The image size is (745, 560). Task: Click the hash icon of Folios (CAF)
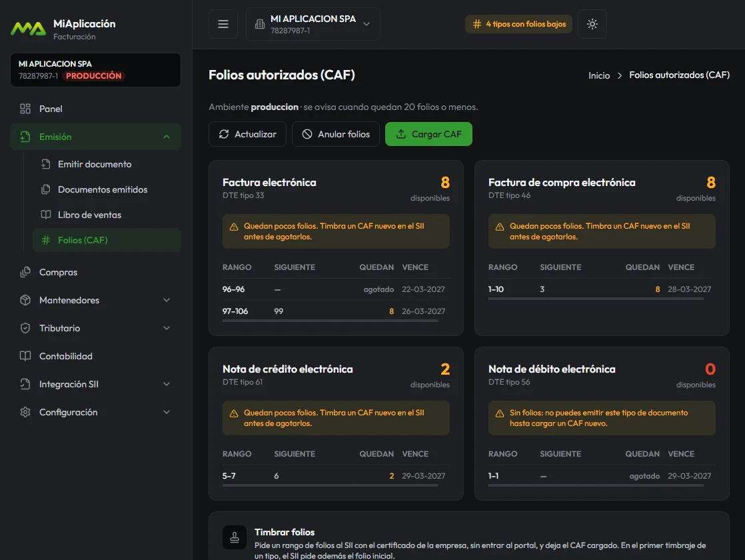click(45, 240)
